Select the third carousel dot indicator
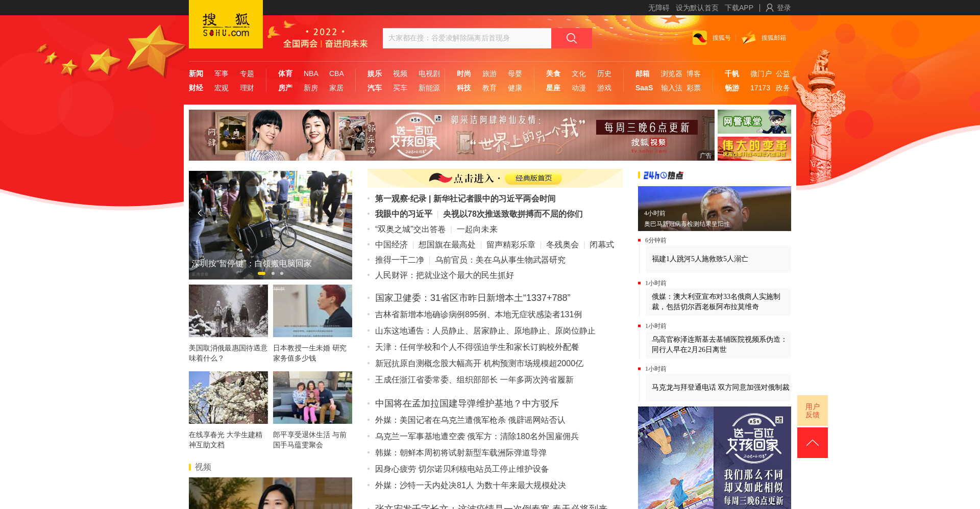This screenshot has height=509, width=980. coord(282,273)
